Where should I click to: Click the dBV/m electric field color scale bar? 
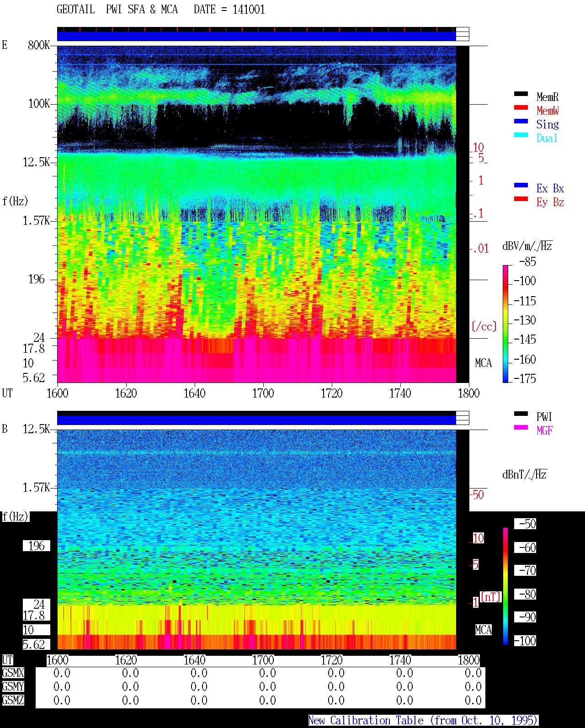point(505,324)
